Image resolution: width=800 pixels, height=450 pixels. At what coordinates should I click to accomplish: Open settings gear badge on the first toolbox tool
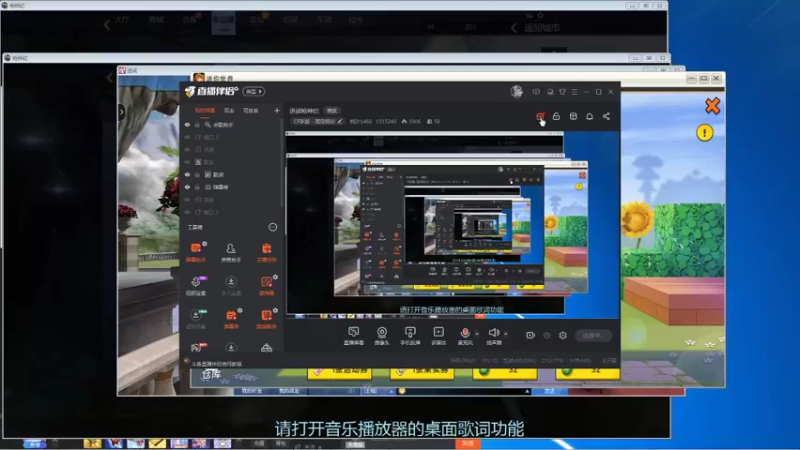[205, 244]
